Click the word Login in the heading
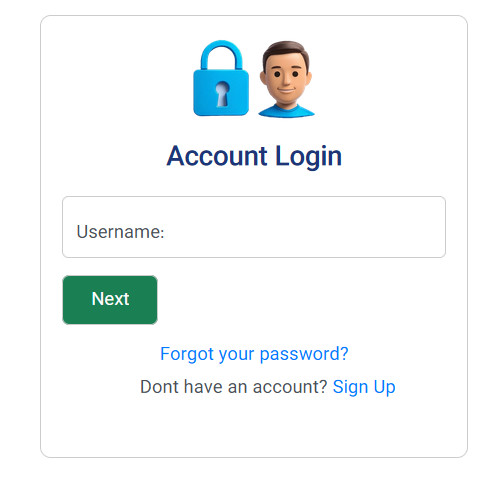The height and width of the screenshot is (481, 493). [x=309, y=157]
